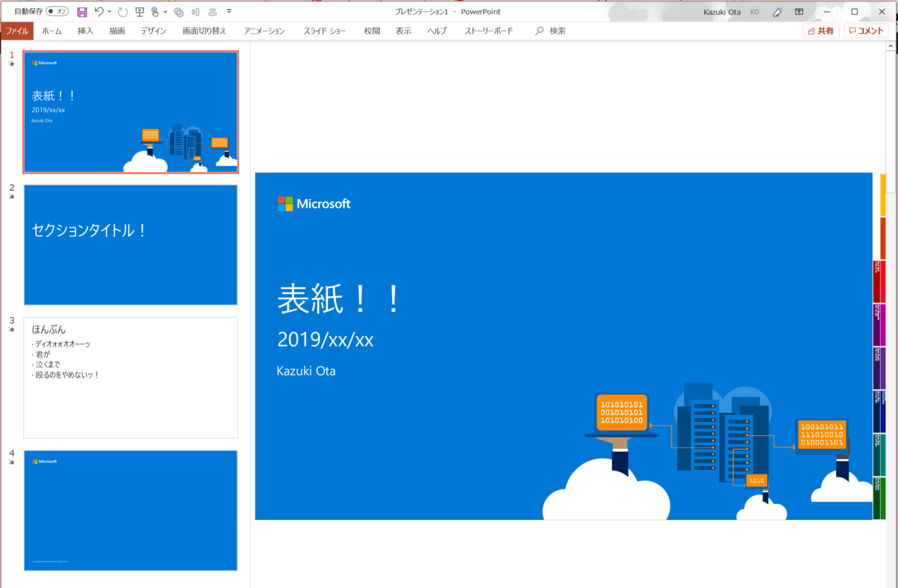Select slide 2 thumbnail セクションタイトル！
The image size is (898, 588).
[x=131, y=245]
